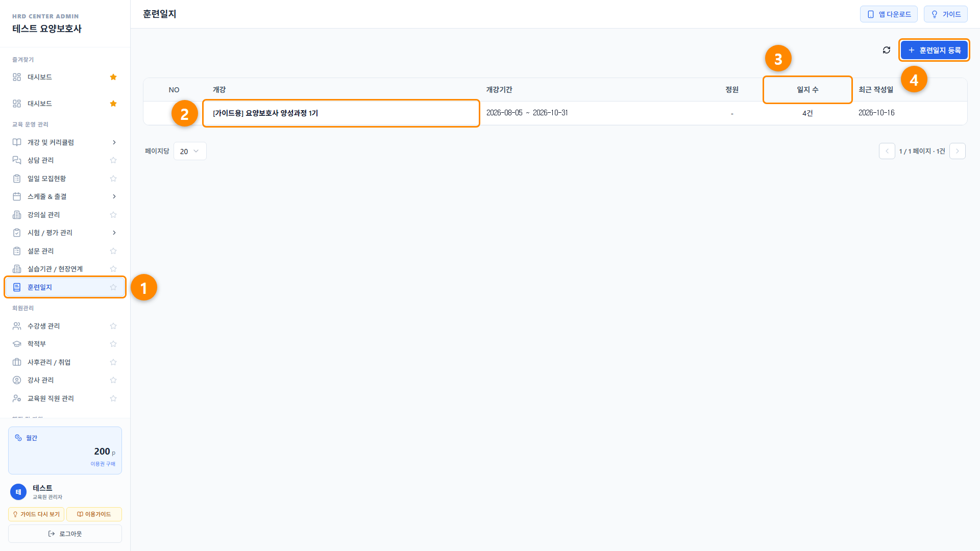Toggle favorite star for 설문 관리
This screenshot has width=980, height=551.
click(x=113, y=251)
